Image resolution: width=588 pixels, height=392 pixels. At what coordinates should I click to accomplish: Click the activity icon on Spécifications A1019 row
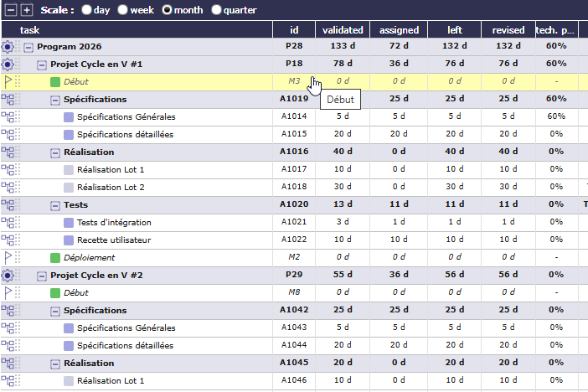[8, 99]
